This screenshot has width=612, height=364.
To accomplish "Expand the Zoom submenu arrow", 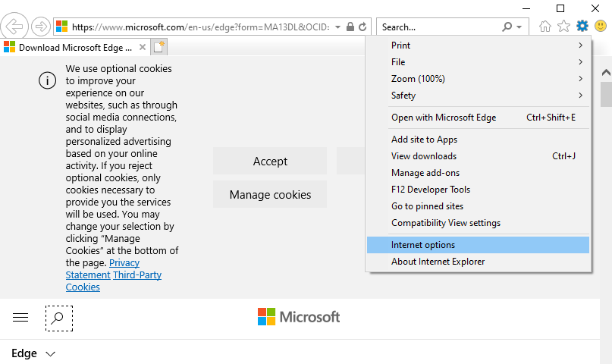I will click(580, 79).
